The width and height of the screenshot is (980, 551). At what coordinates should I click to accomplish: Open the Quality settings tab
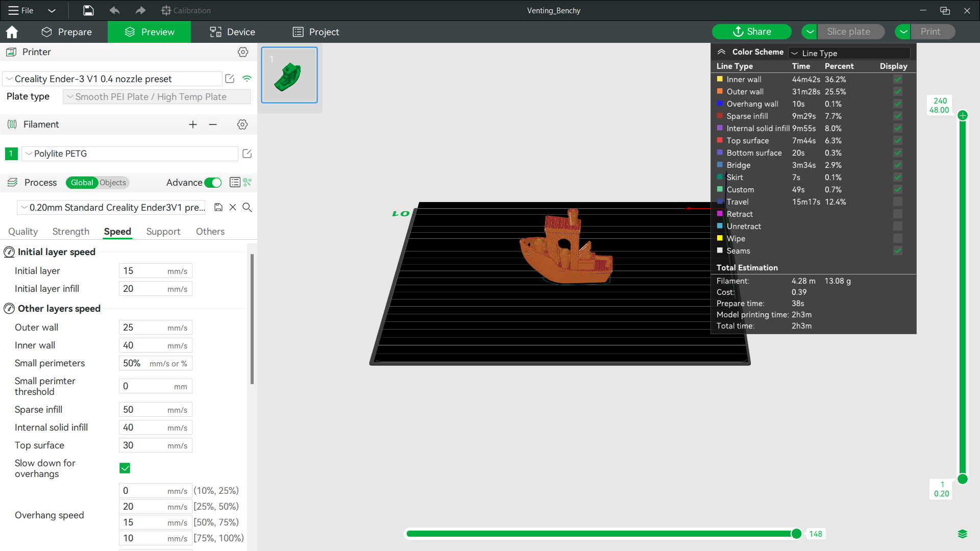pos(23,232)
